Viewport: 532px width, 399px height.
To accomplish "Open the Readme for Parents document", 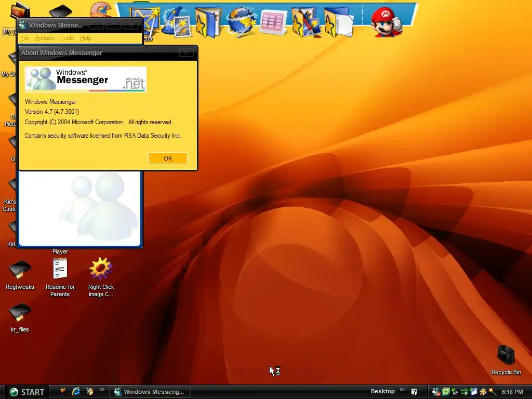I will pos(60,277).
